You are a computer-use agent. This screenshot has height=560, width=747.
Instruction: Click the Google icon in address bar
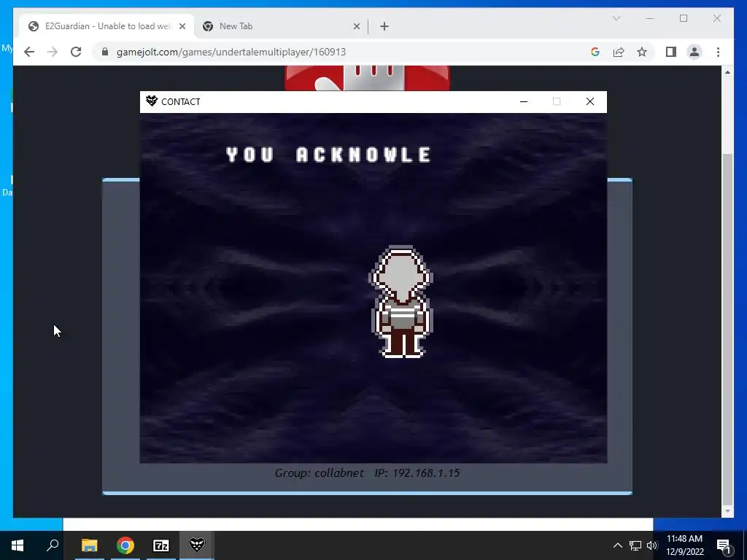(x=595, y=52)
